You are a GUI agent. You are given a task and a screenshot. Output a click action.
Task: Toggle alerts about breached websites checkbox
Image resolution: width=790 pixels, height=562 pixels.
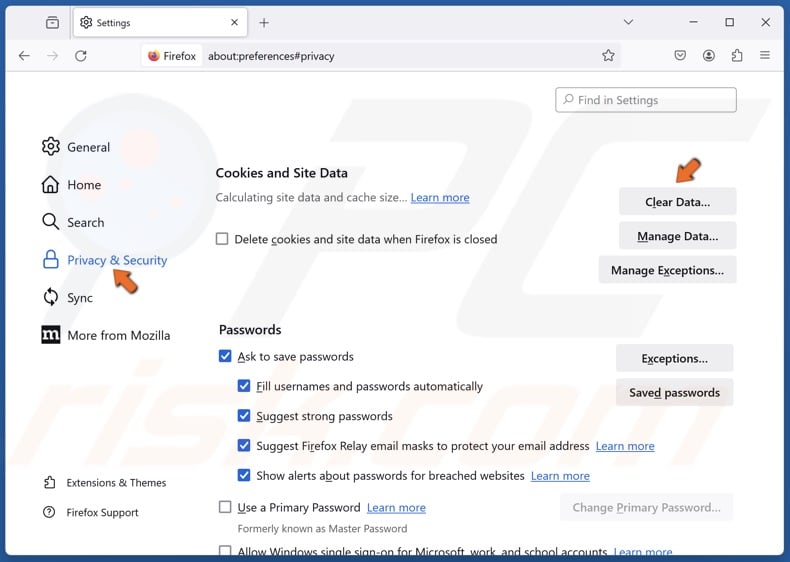click(x=244, y=475)
